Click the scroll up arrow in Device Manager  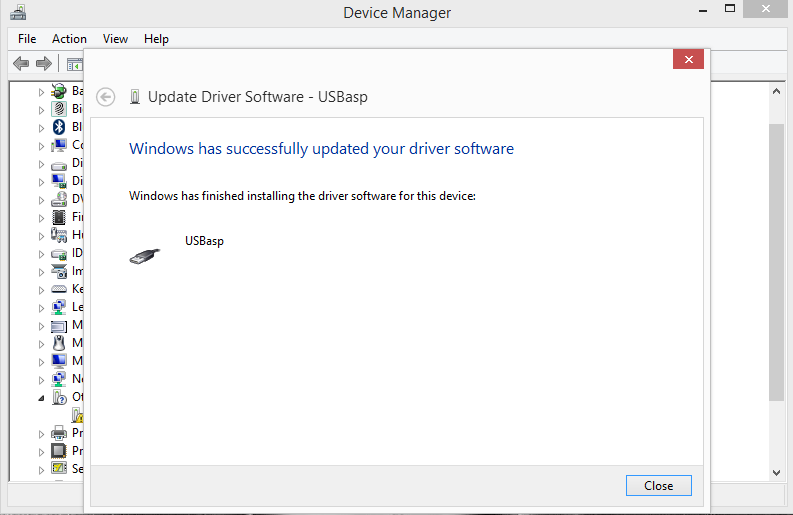[x=776, y=92]
